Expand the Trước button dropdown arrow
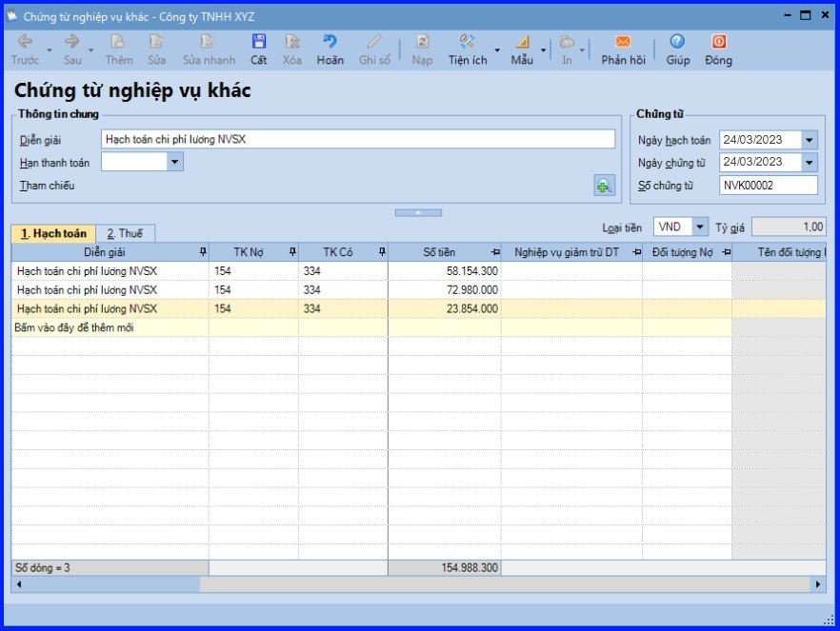 point(50,49)
